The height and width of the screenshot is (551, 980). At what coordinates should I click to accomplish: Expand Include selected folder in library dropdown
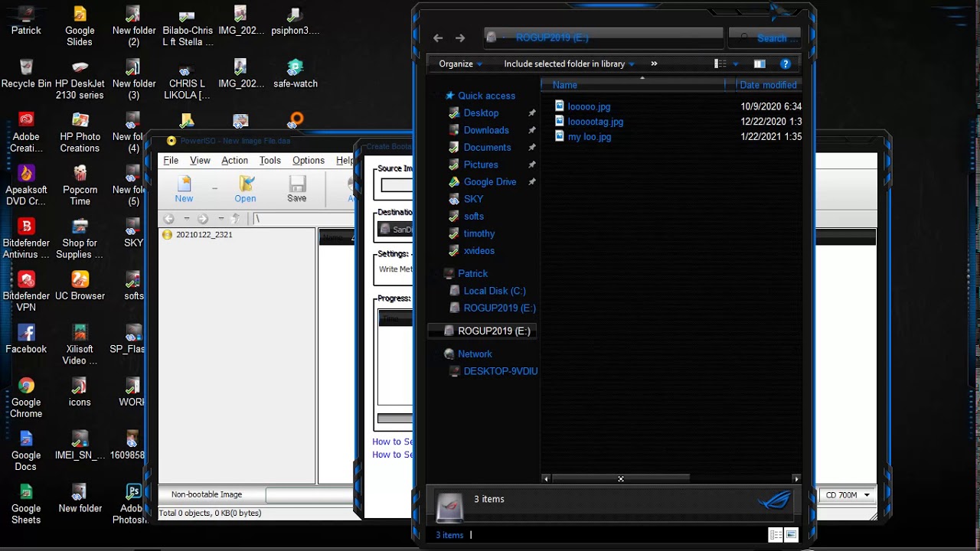(569, 64)
